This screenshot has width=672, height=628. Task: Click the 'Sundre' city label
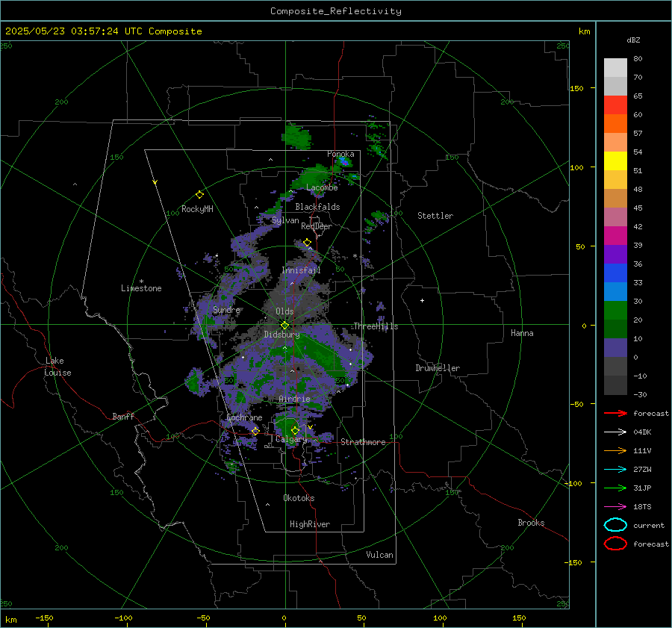(x=226, y=309)
